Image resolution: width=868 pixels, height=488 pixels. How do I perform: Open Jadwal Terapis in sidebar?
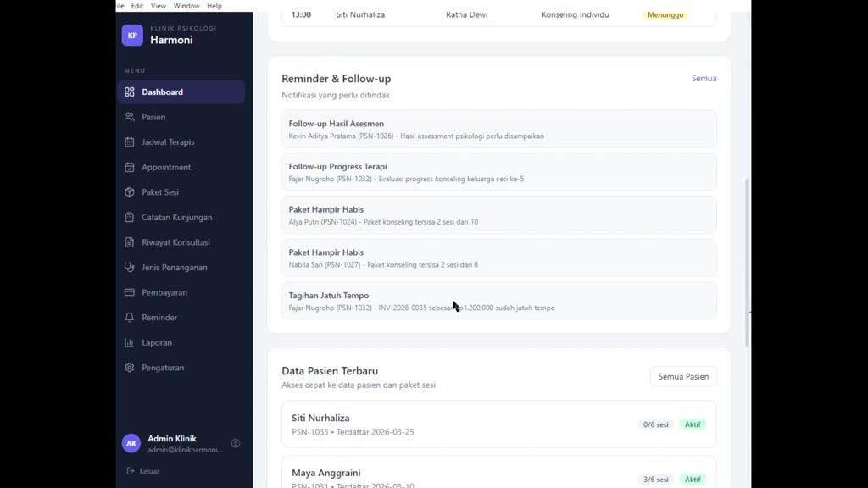(181, 142)
